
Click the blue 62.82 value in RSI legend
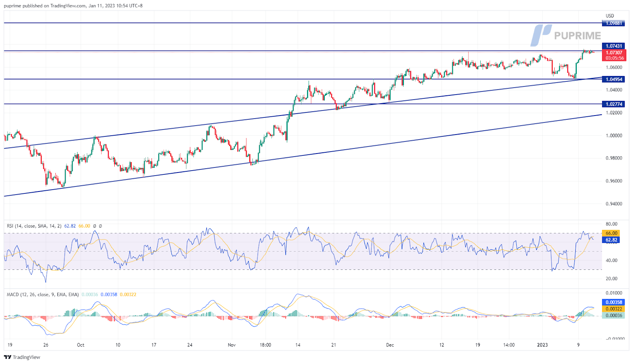coord(70,226)
